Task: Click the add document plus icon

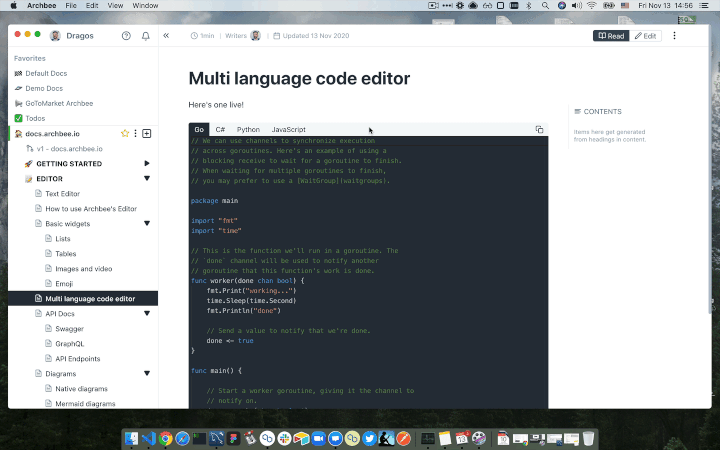Action: [x=147, y=133]
